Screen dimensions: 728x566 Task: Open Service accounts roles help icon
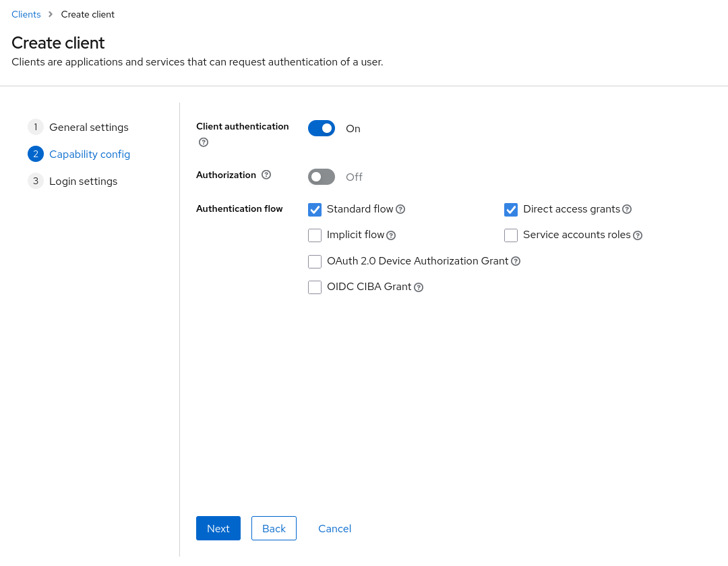coord(638,235)
